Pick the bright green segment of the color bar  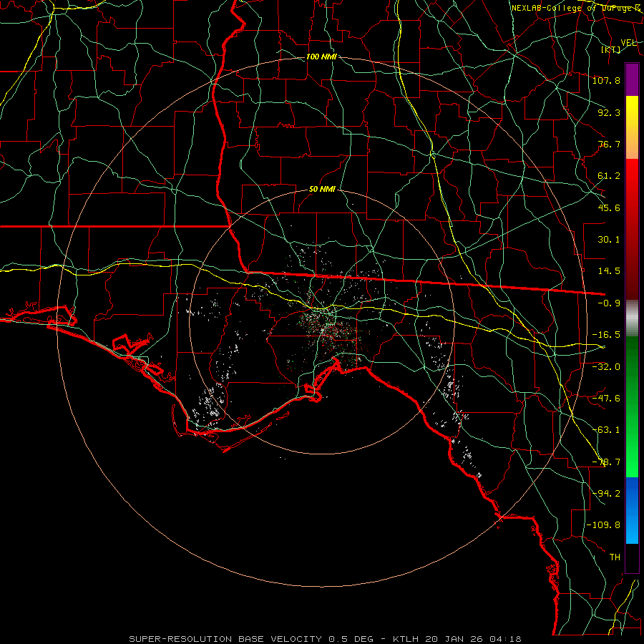(x=632, y=406)
